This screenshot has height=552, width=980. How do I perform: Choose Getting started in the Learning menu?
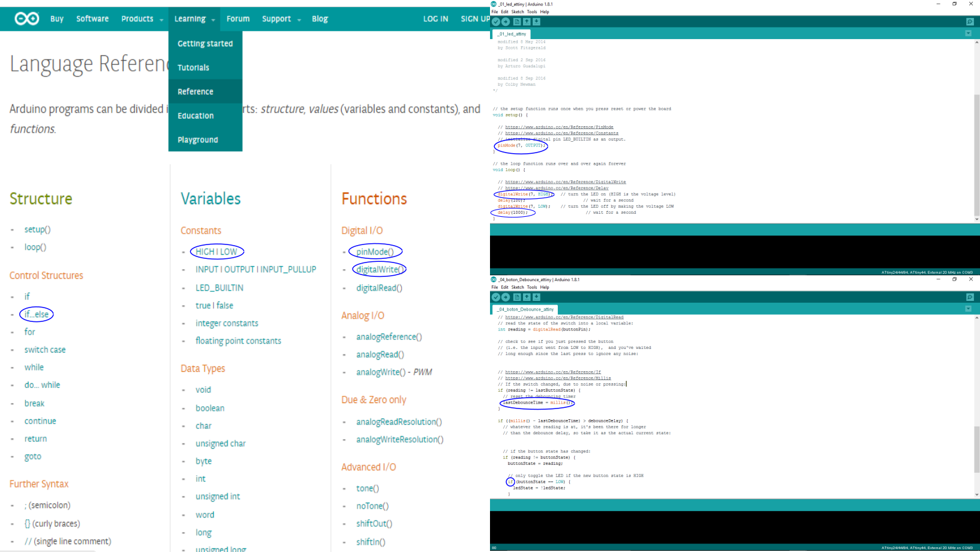[x=205, y=44]
